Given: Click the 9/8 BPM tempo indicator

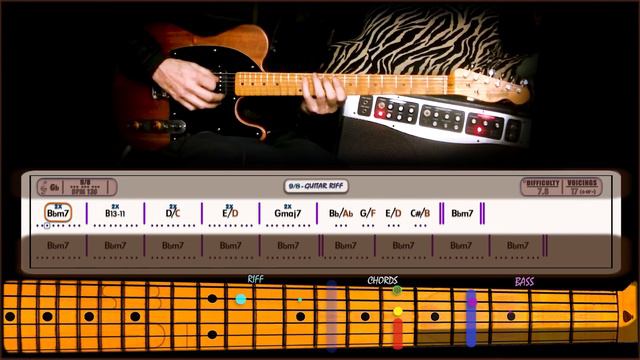Looking at the screenshot, I should [85, 187].
